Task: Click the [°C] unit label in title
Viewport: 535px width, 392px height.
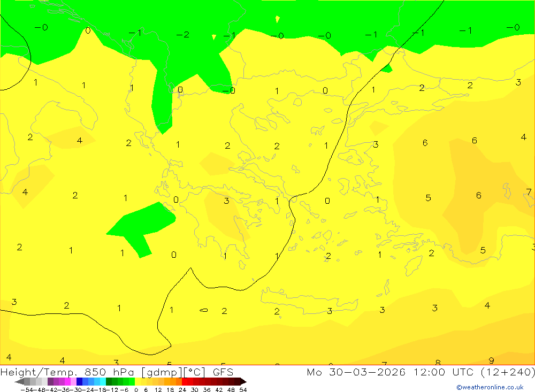Action: click(x=195, y=372)
